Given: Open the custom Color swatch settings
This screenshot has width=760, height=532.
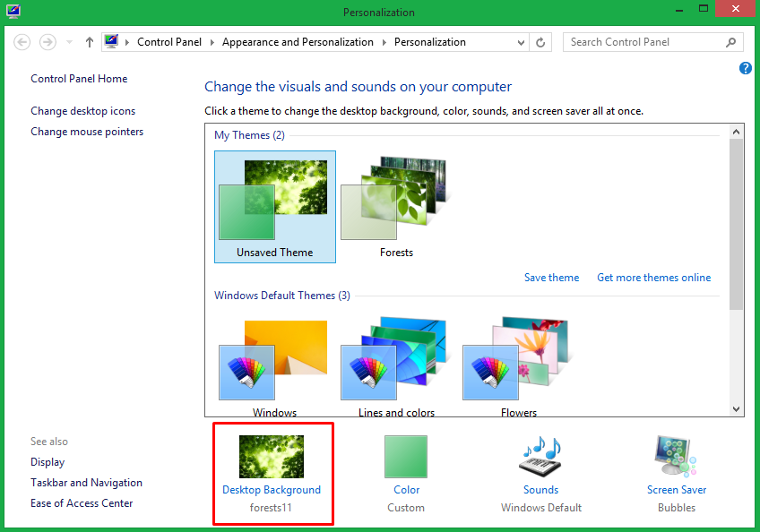Looking at the screenshot, I should pos(405,457).
